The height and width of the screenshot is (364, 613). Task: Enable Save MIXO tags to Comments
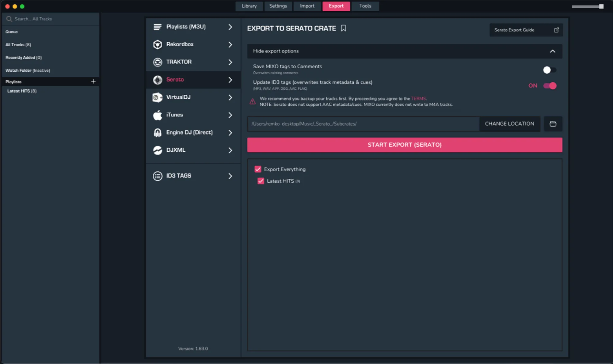coord(549,70)
